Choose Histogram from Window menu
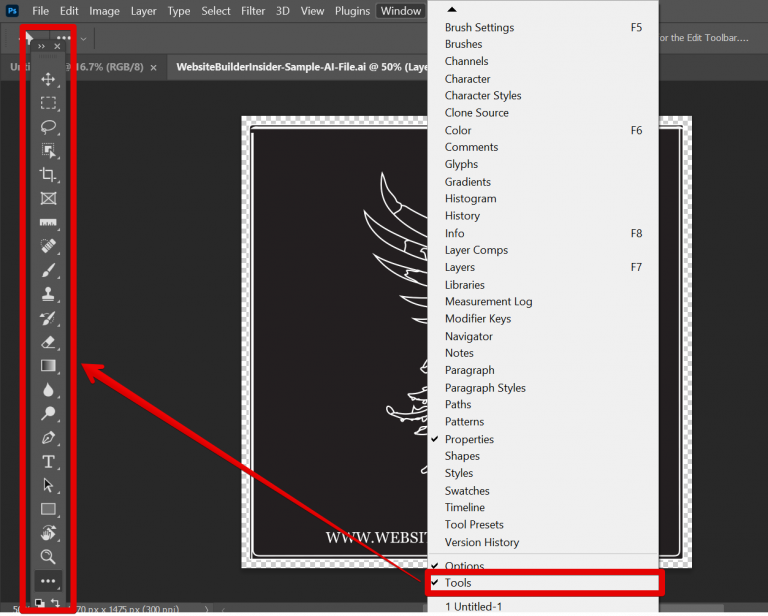The image size is (768, 616). click(x=543, y=198)
